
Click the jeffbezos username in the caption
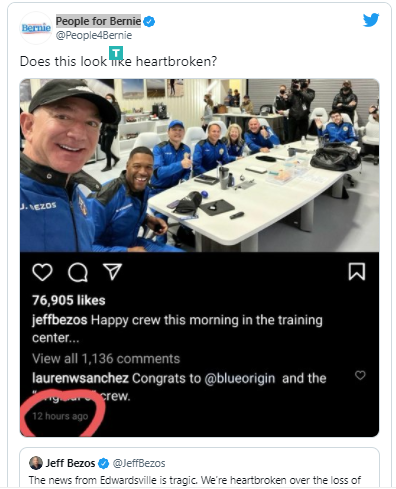click(x=60, y=320)
